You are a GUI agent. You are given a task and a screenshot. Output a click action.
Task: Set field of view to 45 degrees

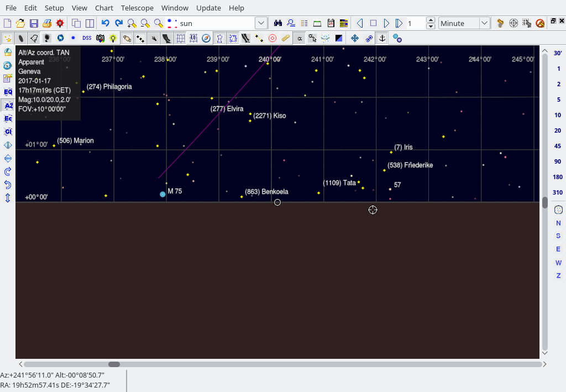[558, 146]
